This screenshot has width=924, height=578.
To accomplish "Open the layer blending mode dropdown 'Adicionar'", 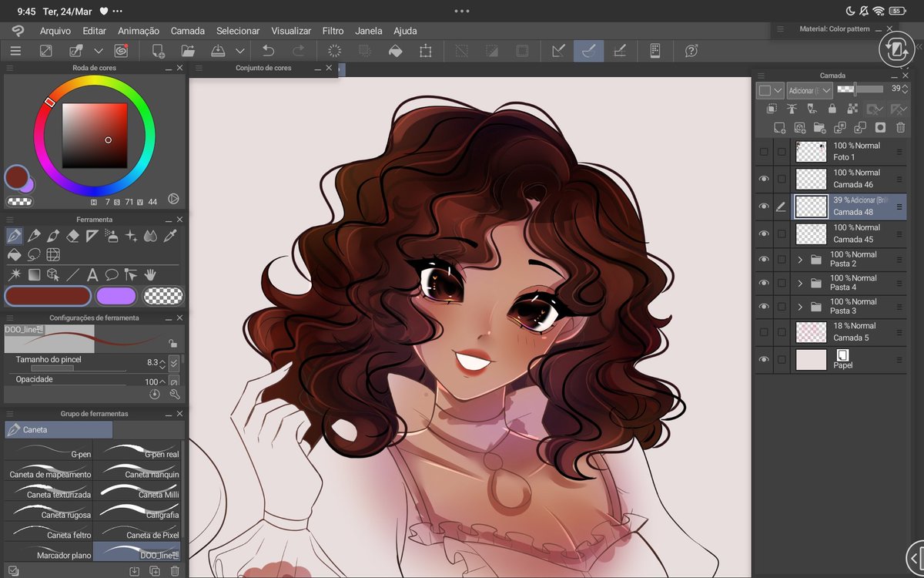I will 808,90.
